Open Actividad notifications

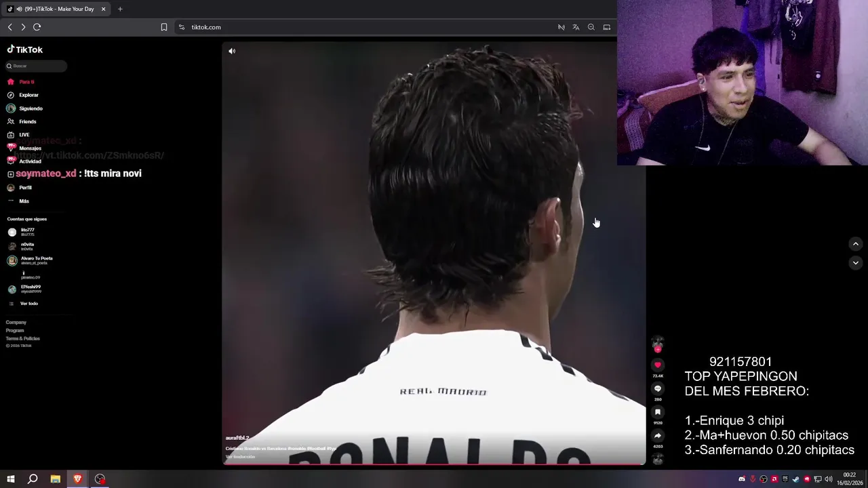click(24, 161)
